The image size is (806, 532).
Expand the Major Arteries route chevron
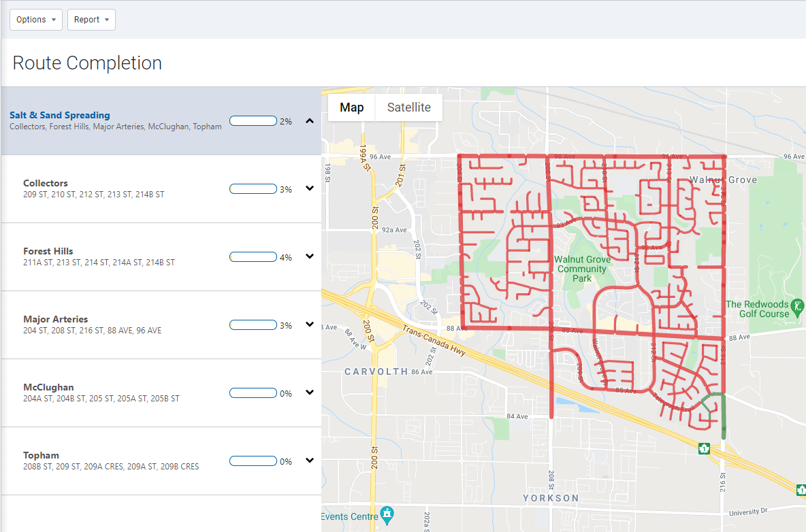(310, 325)
